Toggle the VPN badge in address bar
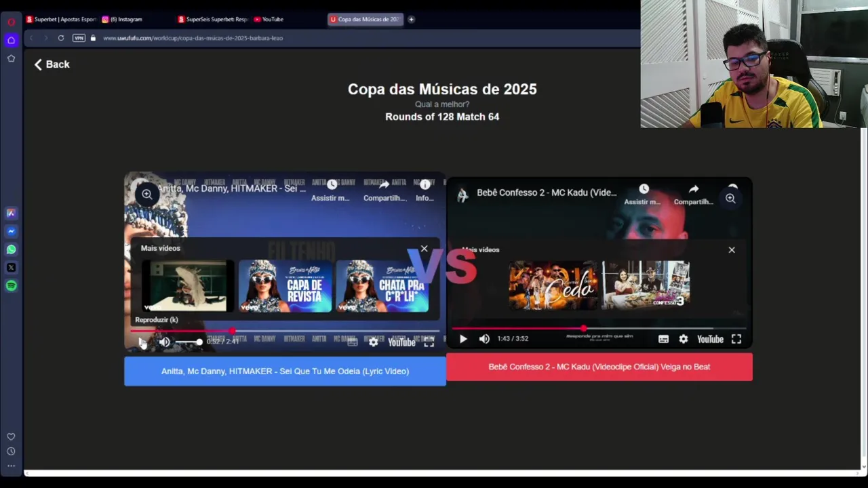Screen dimensions: 868x488 tap(79, 38)
